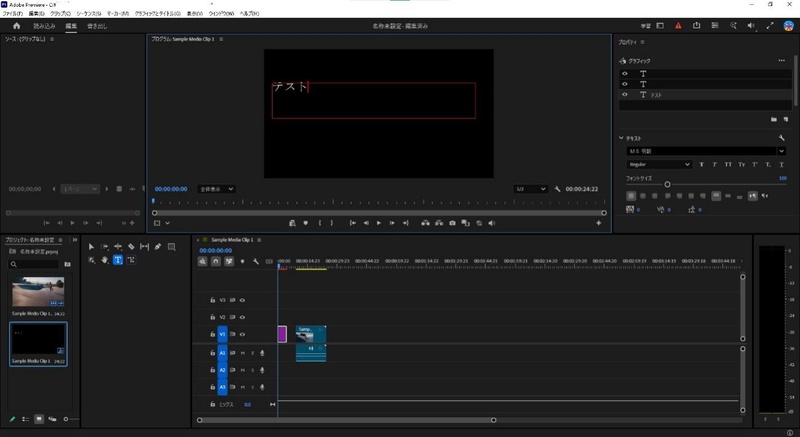Toggle V3 track output eye

242,300
